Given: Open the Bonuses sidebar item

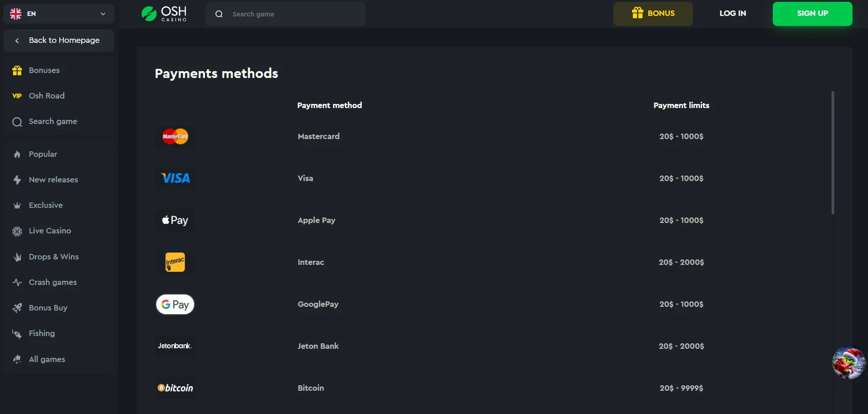Looking at the screenshot, I should coord(44,70).
